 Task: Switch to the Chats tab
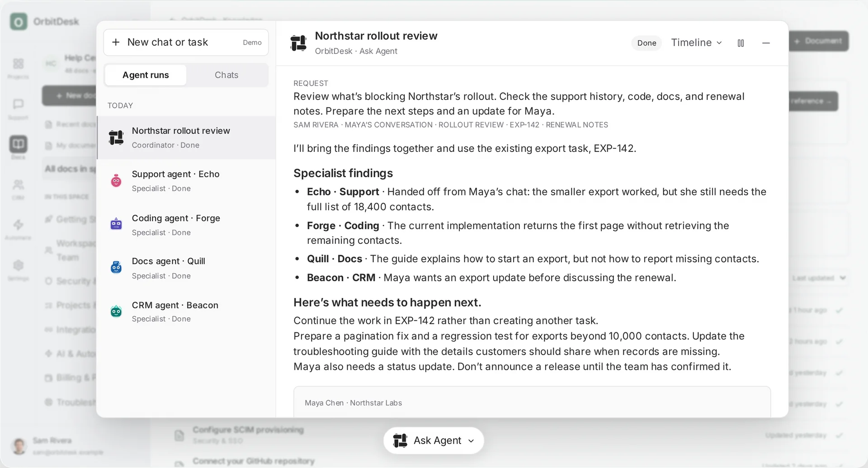(226, 75)
